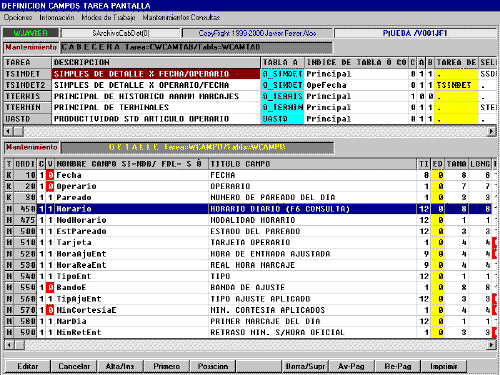Click PRINCIPAL DE TERMINALES description cell
The width and height of the screenshot is (500, 375).
(156, 107)
